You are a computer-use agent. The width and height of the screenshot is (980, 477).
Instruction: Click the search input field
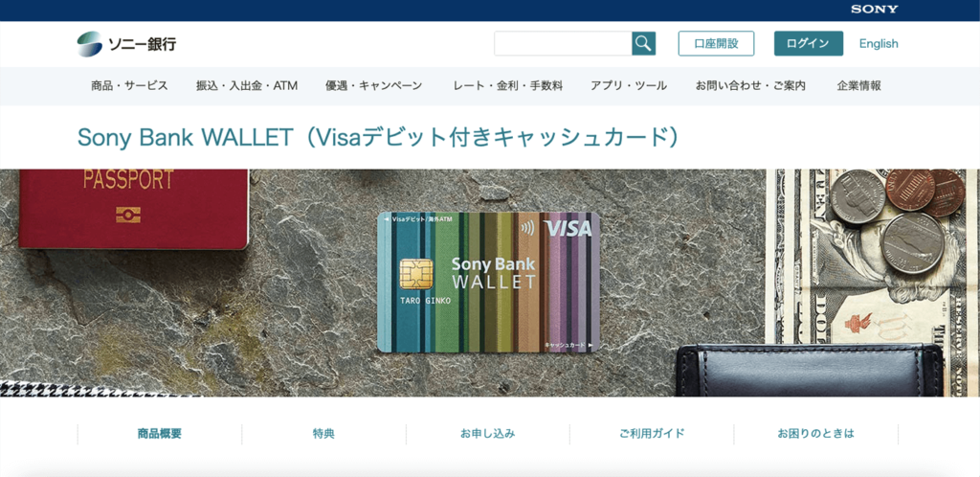(x=563, y=43)
